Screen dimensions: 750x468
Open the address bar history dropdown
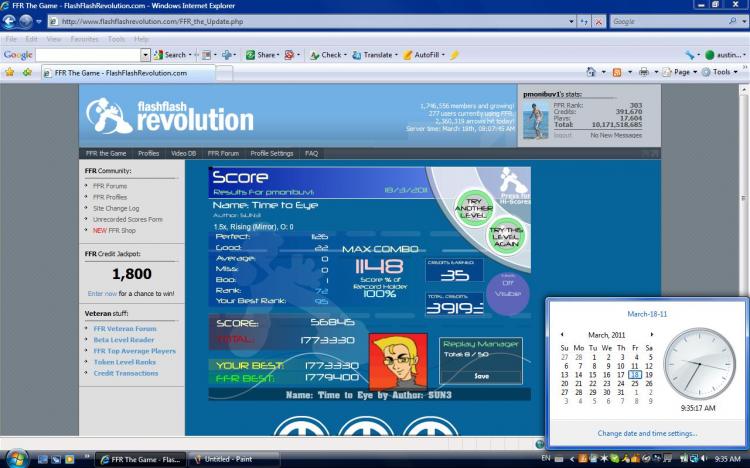571,22
